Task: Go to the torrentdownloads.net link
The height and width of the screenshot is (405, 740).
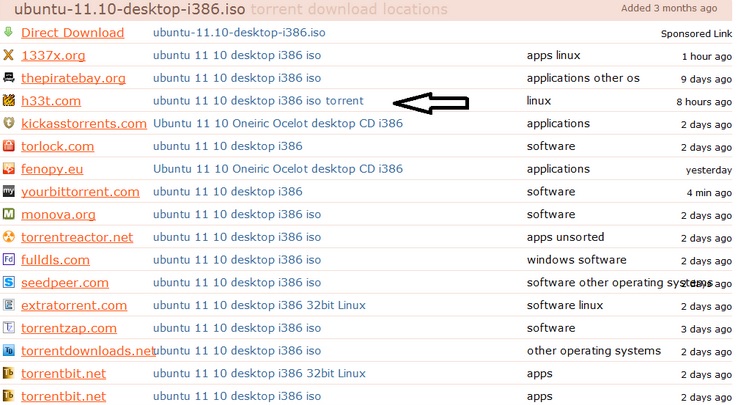Action: 88,351
